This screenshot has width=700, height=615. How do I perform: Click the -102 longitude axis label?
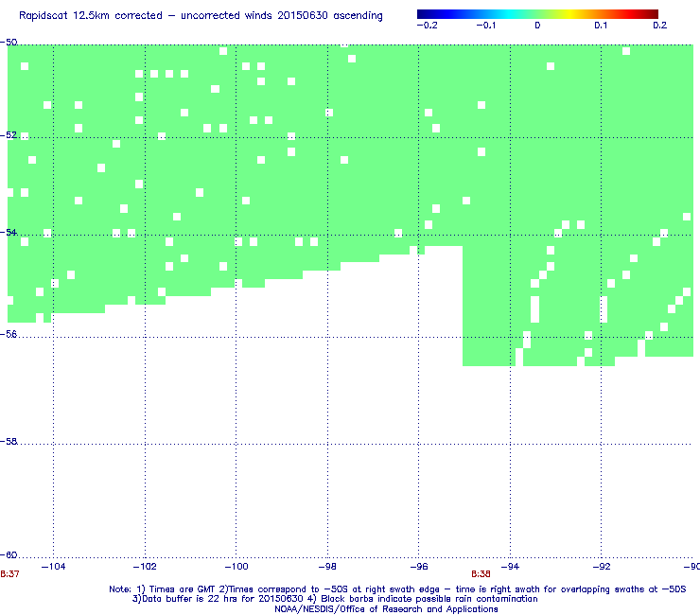pyautogui.click(x=145, y=567)
